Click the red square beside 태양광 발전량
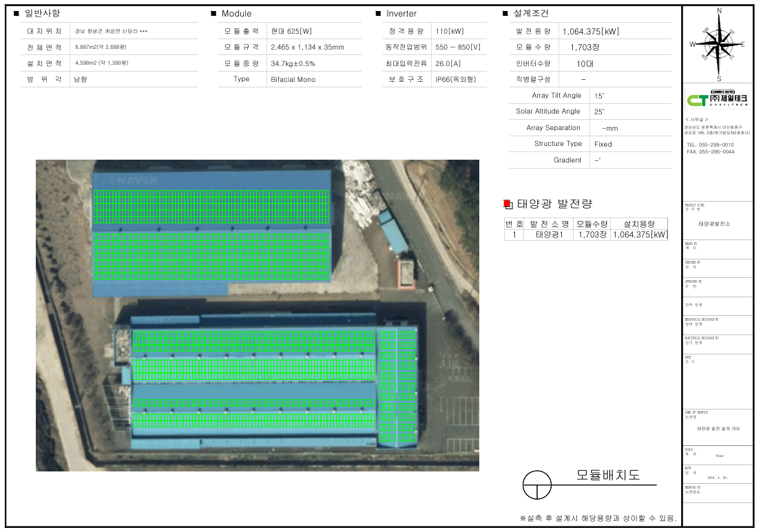This screenshot has height=532, width=763. click(508, 204)
